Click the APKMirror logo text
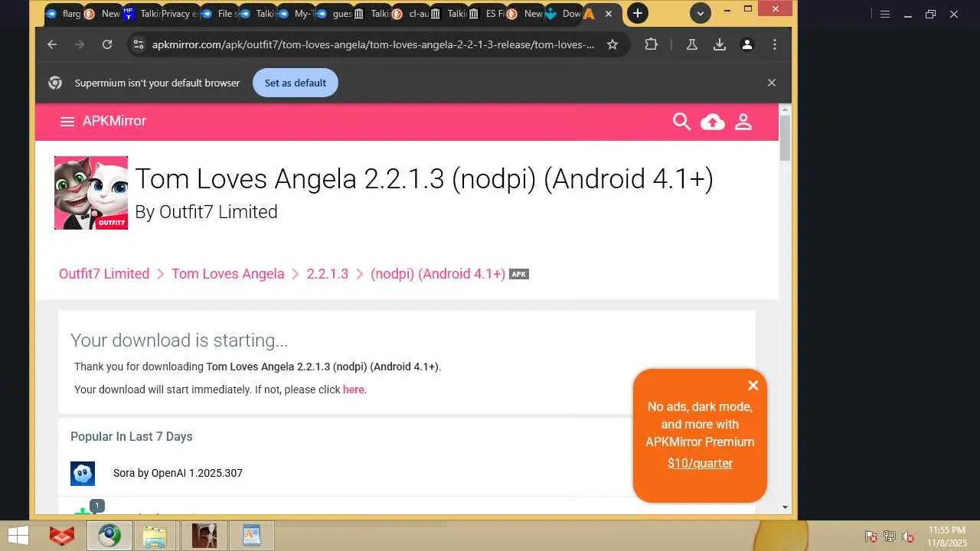This screenshot has width=980, height=551. [114, 121]
